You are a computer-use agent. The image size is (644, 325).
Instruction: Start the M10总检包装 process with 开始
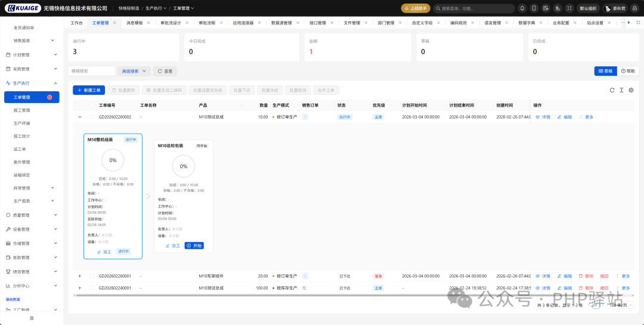tap(194, 245)
